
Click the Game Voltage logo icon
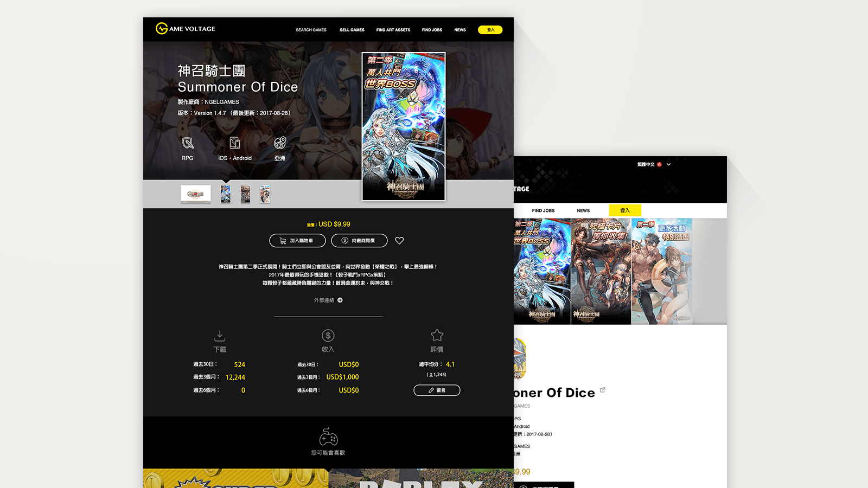tap(162, 28)
